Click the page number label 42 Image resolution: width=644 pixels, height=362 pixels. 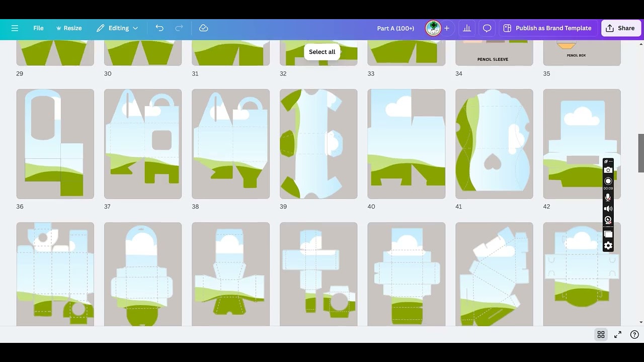pos(547,207)
